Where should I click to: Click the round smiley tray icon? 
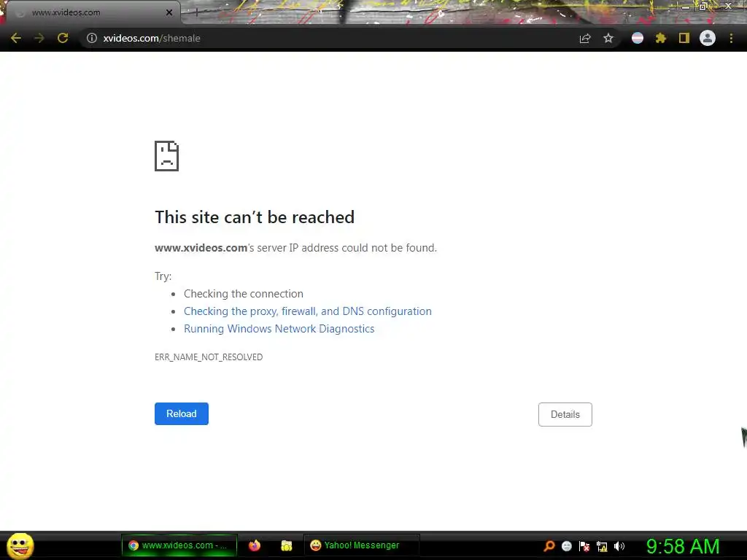point(567,546)
